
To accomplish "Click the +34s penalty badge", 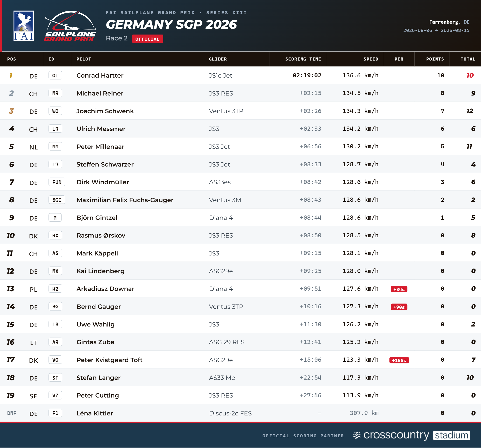I will (399, 289).
